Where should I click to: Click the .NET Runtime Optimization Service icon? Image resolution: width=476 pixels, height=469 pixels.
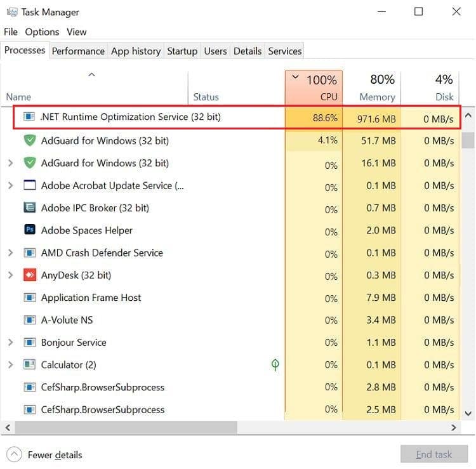click(29, 117)
